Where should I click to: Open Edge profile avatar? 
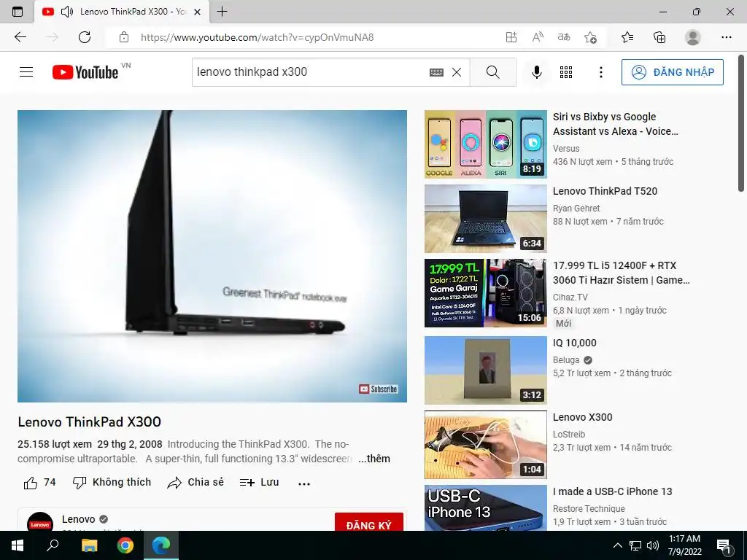tap(693, 37)
